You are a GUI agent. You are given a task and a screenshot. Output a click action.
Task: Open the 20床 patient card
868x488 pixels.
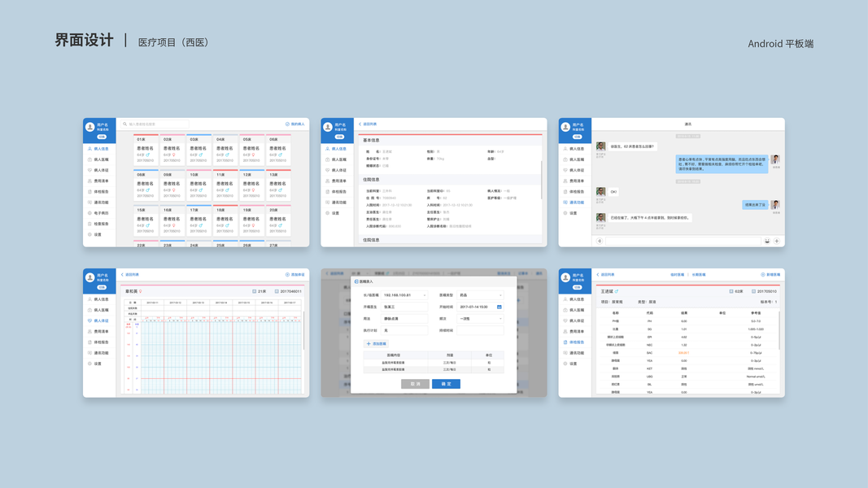278,220
